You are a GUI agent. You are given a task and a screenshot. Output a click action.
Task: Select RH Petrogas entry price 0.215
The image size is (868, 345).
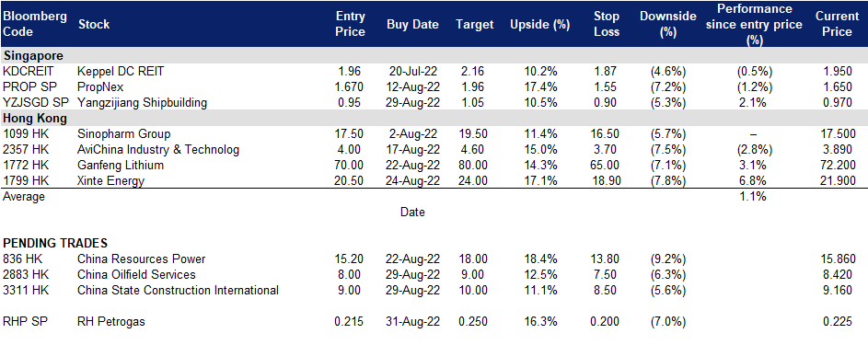(x=349, y=321)
